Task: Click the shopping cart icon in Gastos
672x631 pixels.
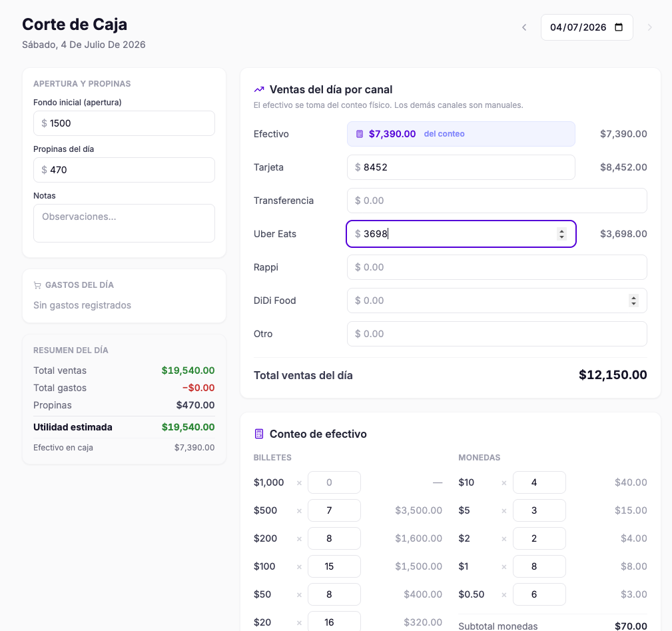Action: (x=37, y=285)
